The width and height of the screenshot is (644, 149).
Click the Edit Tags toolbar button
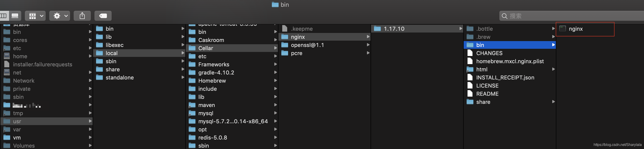point(103,16)
